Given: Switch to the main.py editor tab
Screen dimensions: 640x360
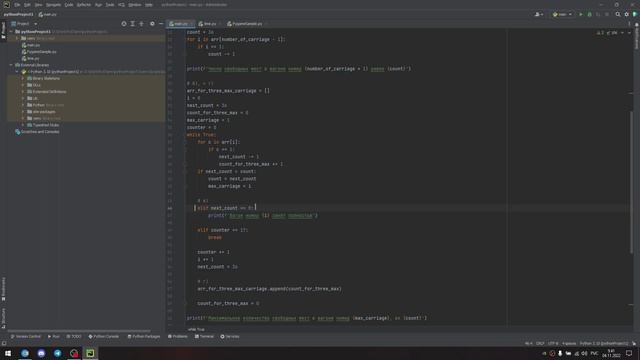Looking at the screenshot, I should click(180, 24).
